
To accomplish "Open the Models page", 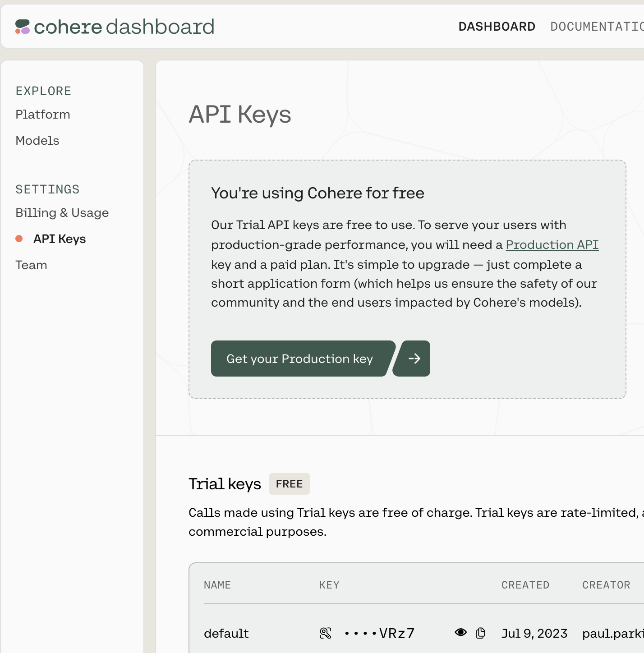I will coord(37,140).
